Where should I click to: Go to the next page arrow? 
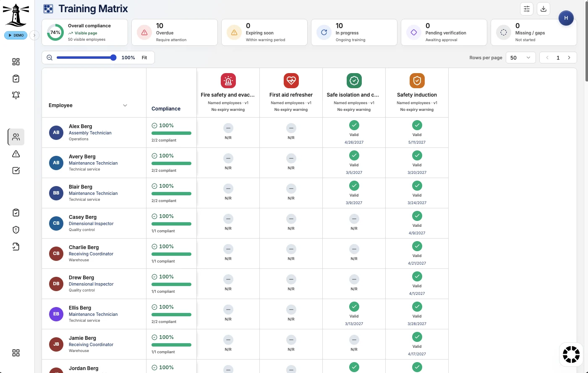[569, 58]
